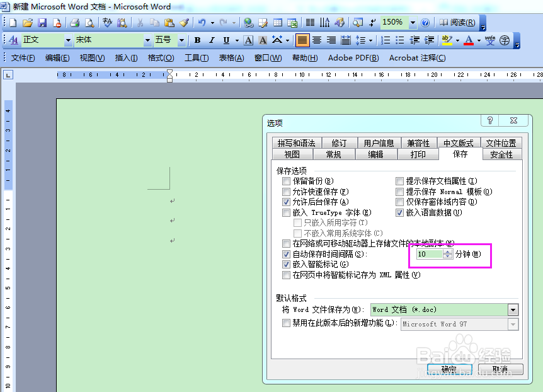Open font color picker arrow
This screenshot has height=392, width=543.
(479, 40)
